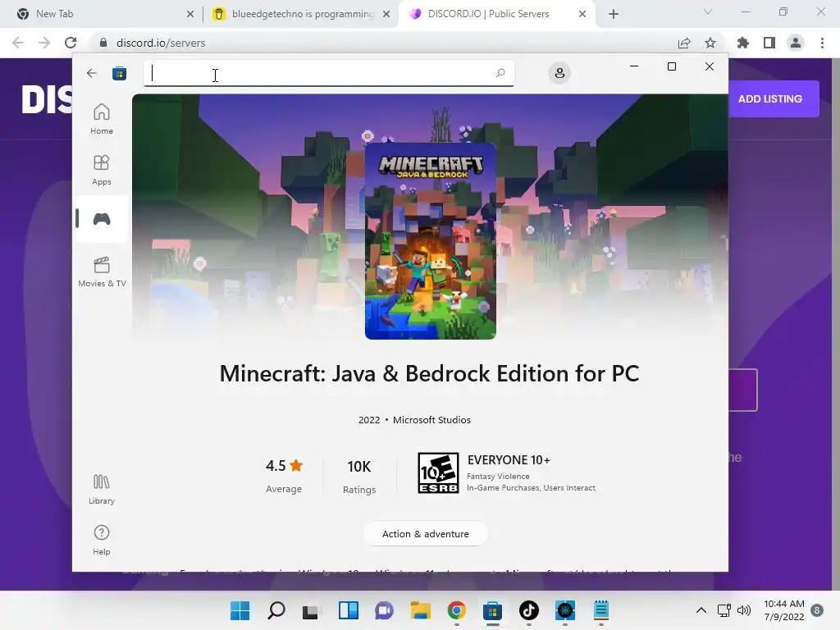
Task: Open Home in Store sidebar
Action: click(x=101, y=119)
